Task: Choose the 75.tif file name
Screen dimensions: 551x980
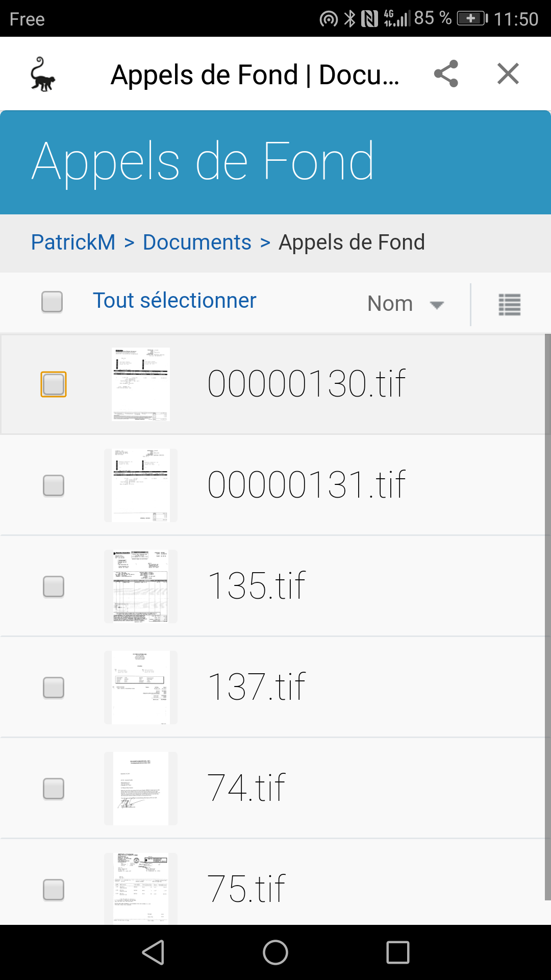Action: point(246,889)
